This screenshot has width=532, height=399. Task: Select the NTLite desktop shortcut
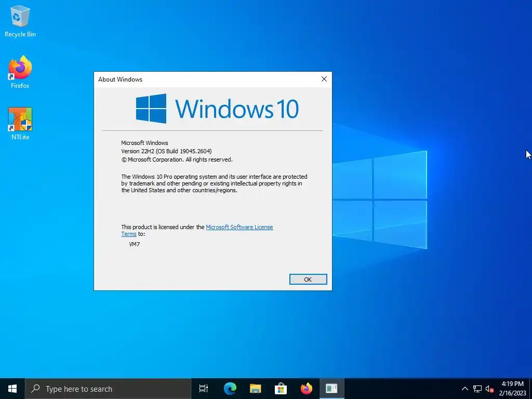[20, 124]
